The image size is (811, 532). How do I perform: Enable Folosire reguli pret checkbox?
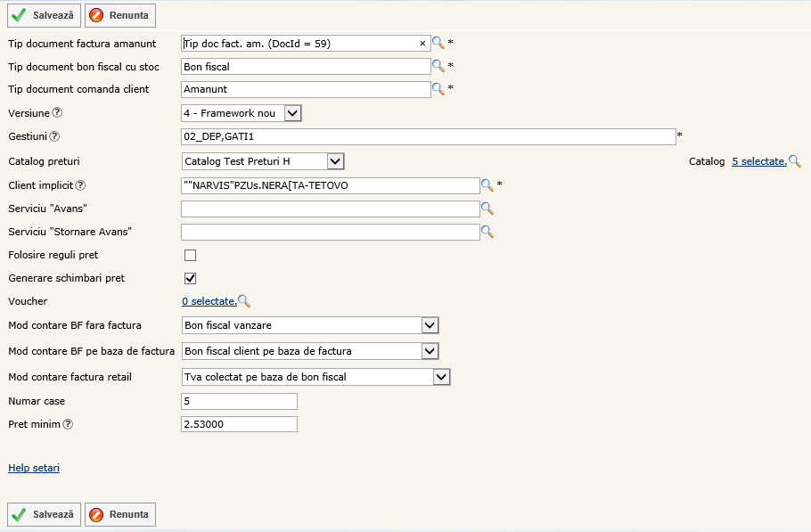190,256
